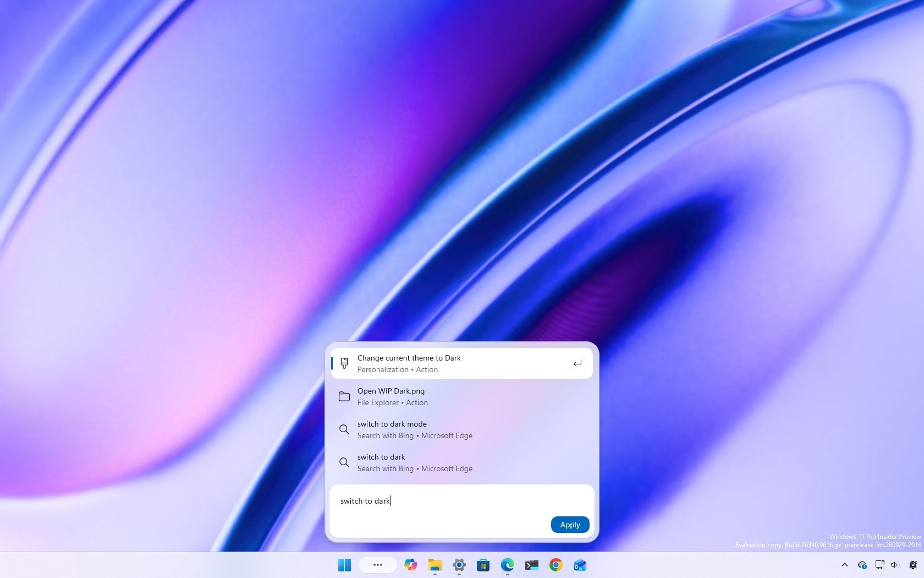
Task: Focus the 'switch to dark' text input
Action: pos(461,501)
